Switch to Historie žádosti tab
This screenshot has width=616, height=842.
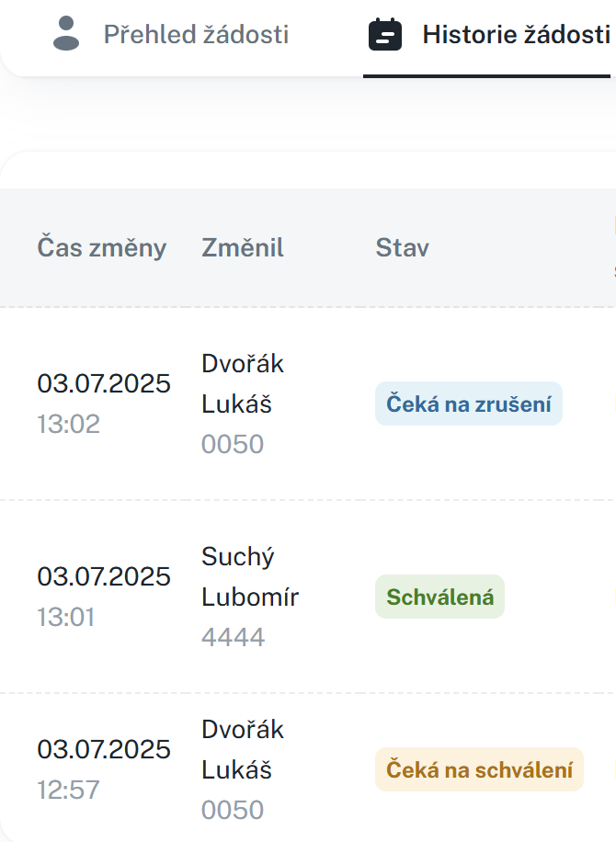[x=516, y=36]
